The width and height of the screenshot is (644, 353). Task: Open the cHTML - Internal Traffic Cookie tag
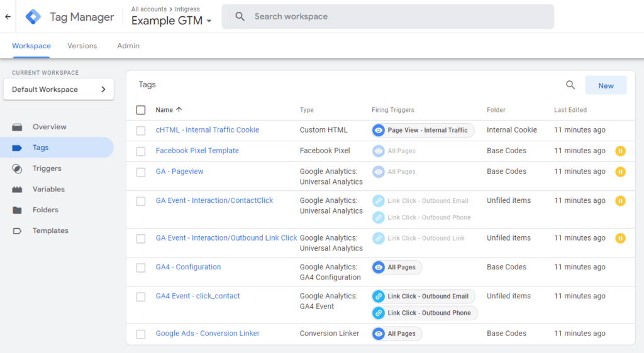[208, 130]
